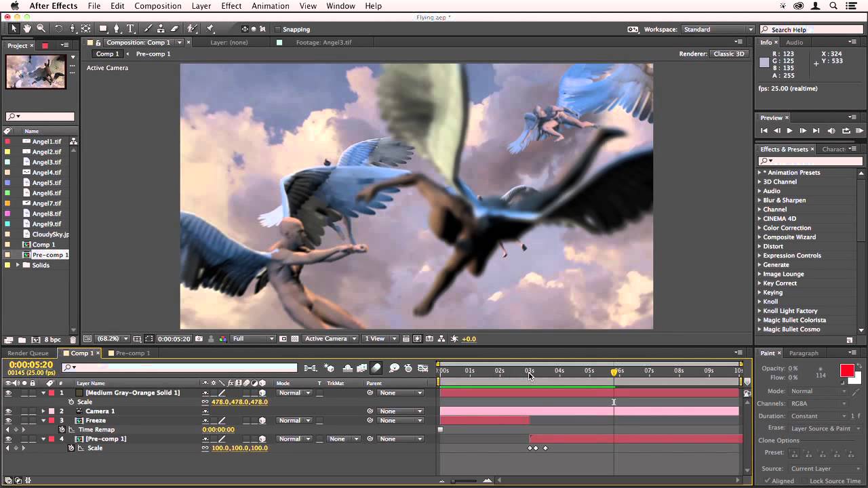The width and height of the screenshot is (868, 488).
Task: Click the Scale value 478.0,478.0,478.0
Action: tap(239, 402)
